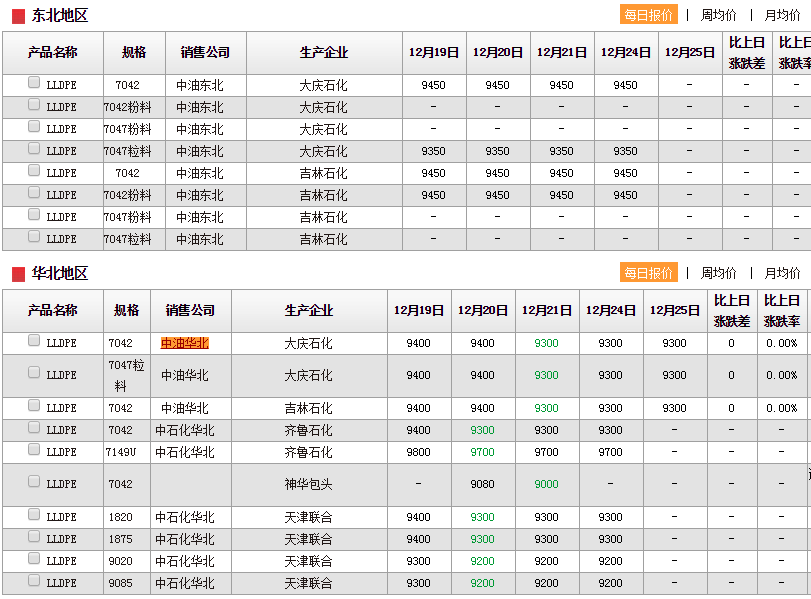Tick the 东北地区 吉林石化 7042粉料 checkbox
The width and height of the screenshot is (811, 599).
(x=34, y=192)
